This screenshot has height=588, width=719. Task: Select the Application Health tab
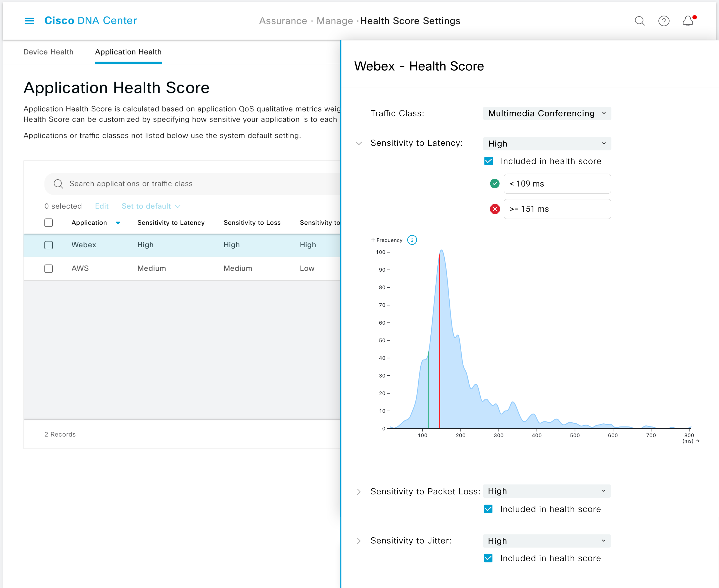[128, 52]
